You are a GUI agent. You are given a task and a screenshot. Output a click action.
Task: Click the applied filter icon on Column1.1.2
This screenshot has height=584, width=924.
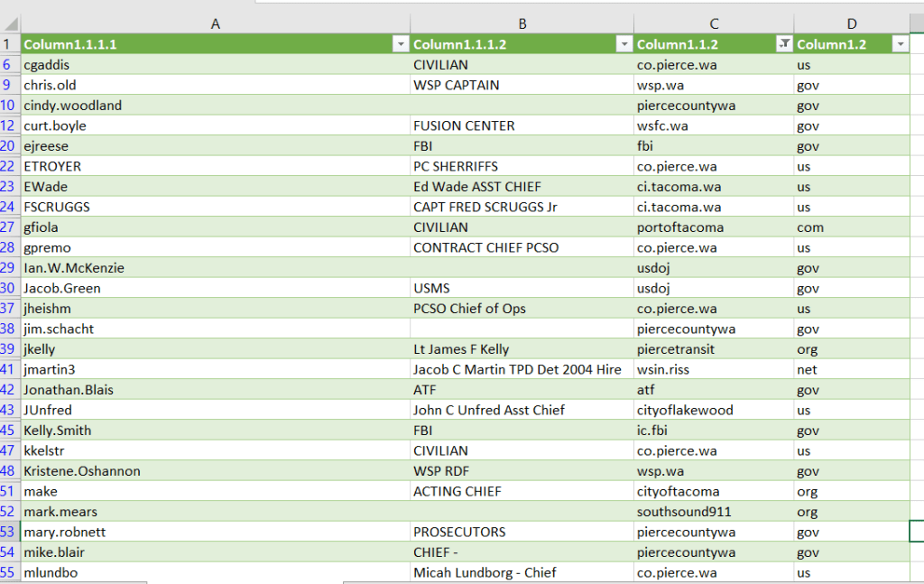click(x=784, y=44)
